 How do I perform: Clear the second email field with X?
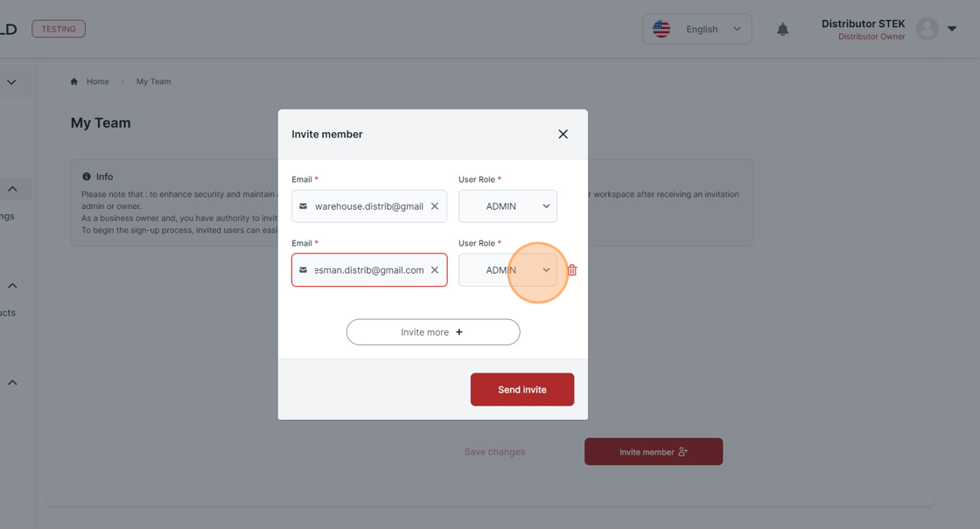point(434,270)
